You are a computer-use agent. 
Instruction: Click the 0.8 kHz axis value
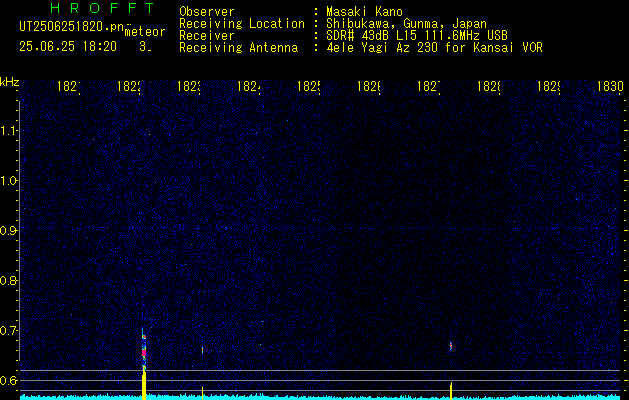[x=8, y=280]
